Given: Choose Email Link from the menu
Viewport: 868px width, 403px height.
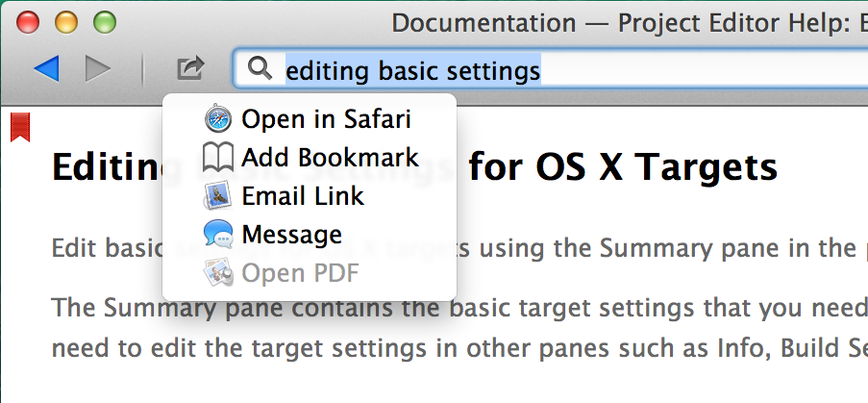Looking at the screenshot, I should [x=310, y=196].
